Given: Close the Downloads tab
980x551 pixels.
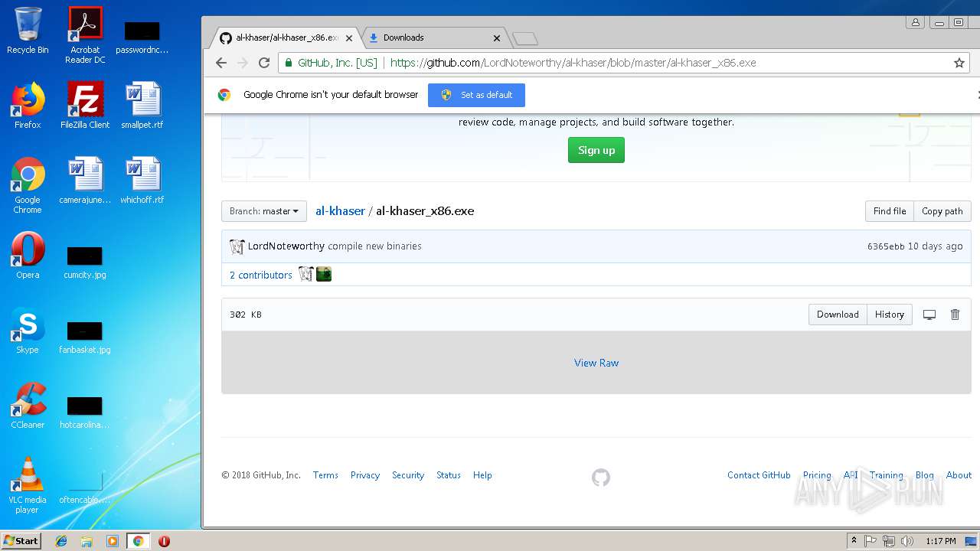Looking at the screenshot, I should 497,37.
